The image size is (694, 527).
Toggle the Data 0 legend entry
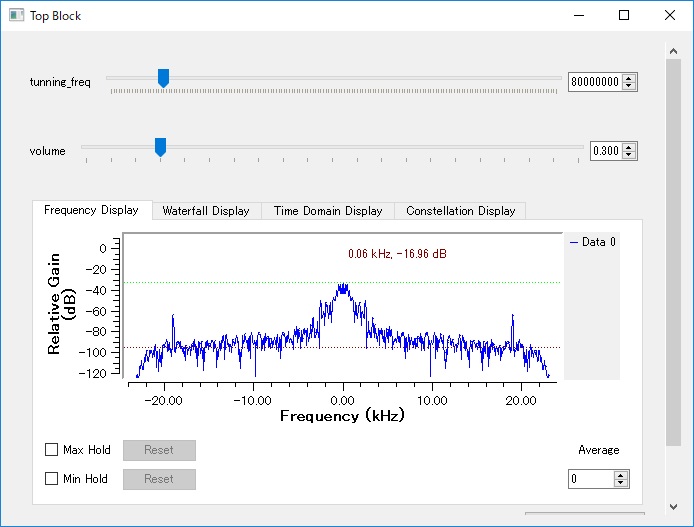tap(593, 242)
